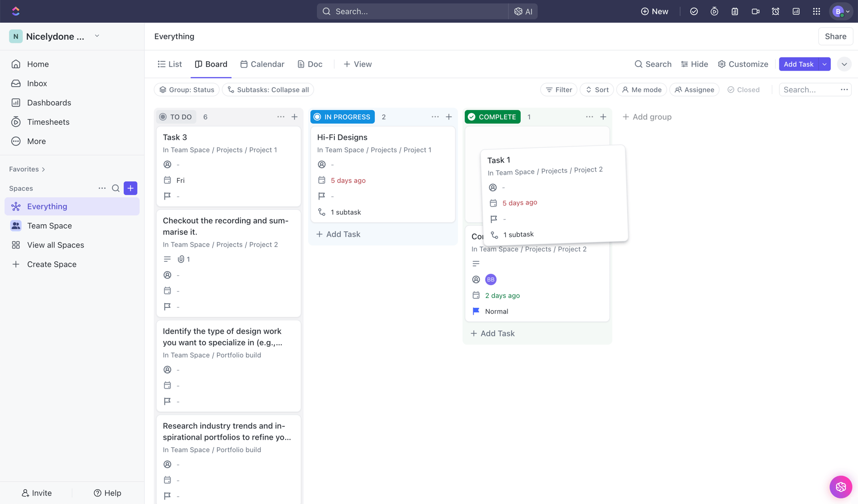Click the Invite button at bottom left
Screen dimensions: 858x504
coord(37,493)
